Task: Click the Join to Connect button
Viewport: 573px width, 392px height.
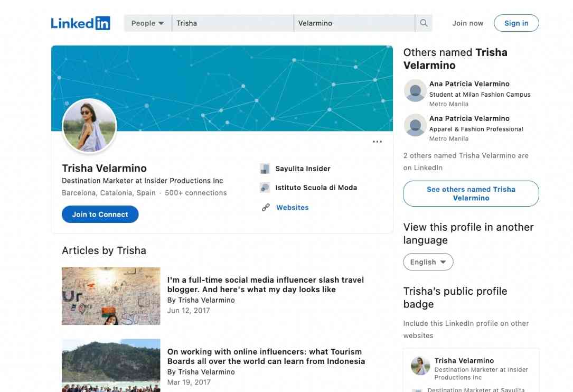Action: coord(100,214)
